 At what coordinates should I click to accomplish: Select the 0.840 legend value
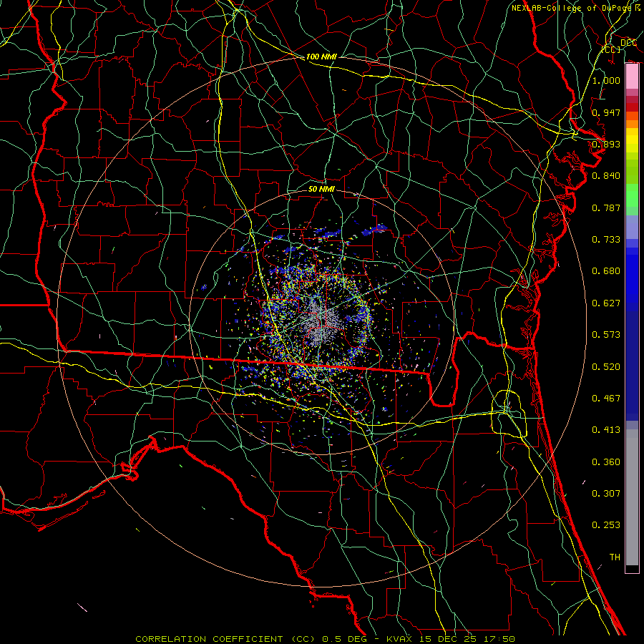[x=606, y=176]
